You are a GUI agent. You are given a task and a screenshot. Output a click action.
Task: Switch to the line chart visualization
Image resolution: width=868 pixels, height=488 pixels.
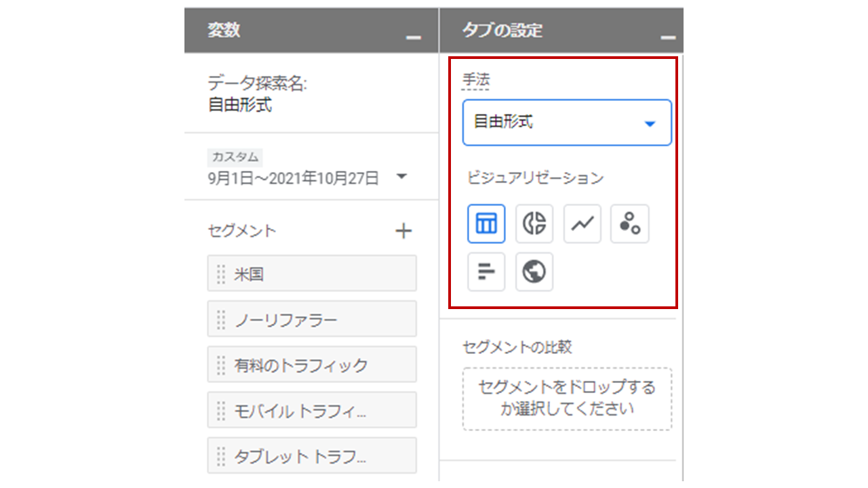tap(582, 223)
